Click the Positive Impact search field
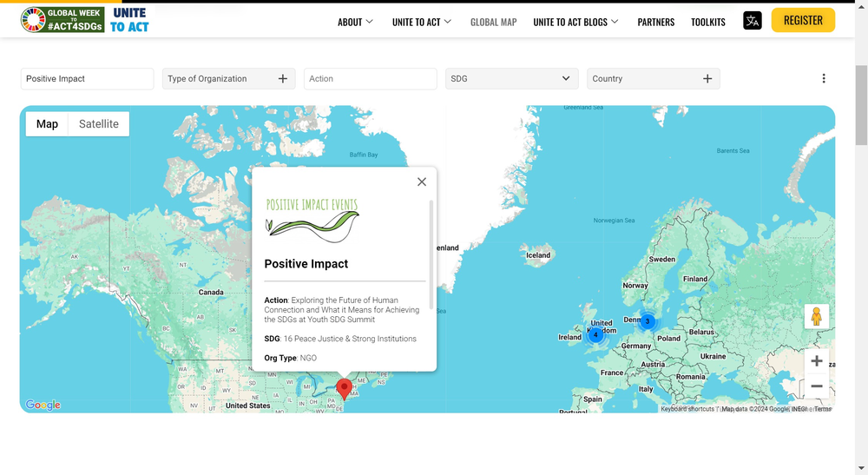Screen dimensions: 868x475 pyautogui.click(x=87, y=79)
